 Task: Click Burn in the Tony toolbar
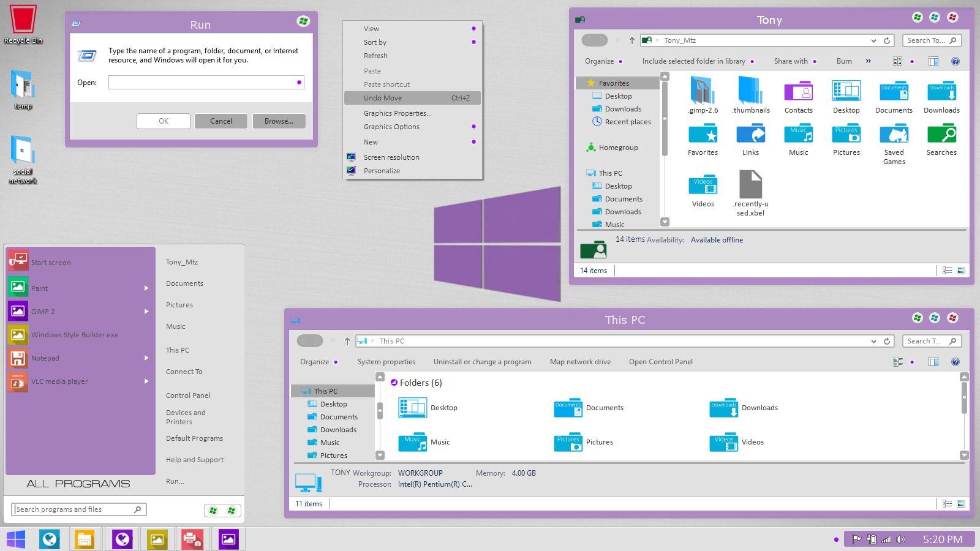(844, 61)
